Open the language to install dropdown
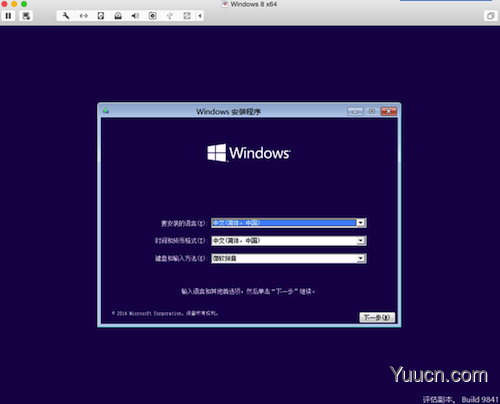500x404 pixels. point(289,223)
